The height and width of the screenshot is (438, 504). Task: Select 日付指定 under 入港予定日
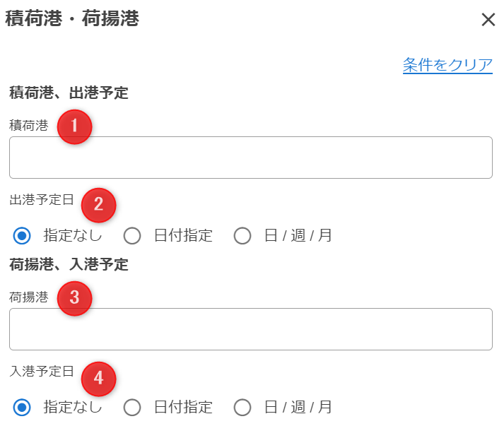[133, 407]
